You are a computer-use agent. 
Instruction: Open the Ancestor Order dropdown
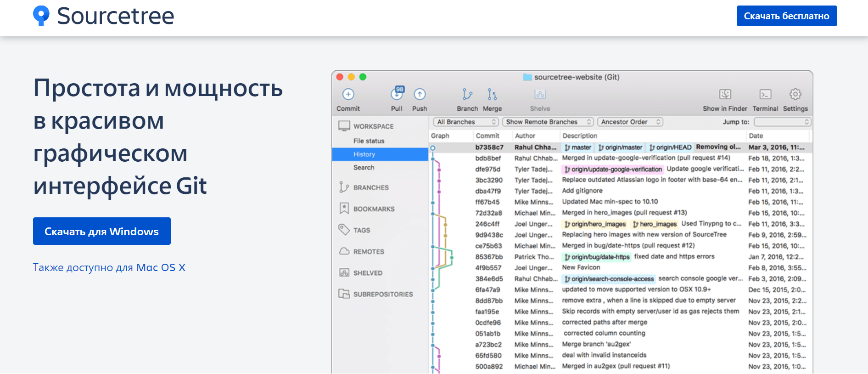630,122
